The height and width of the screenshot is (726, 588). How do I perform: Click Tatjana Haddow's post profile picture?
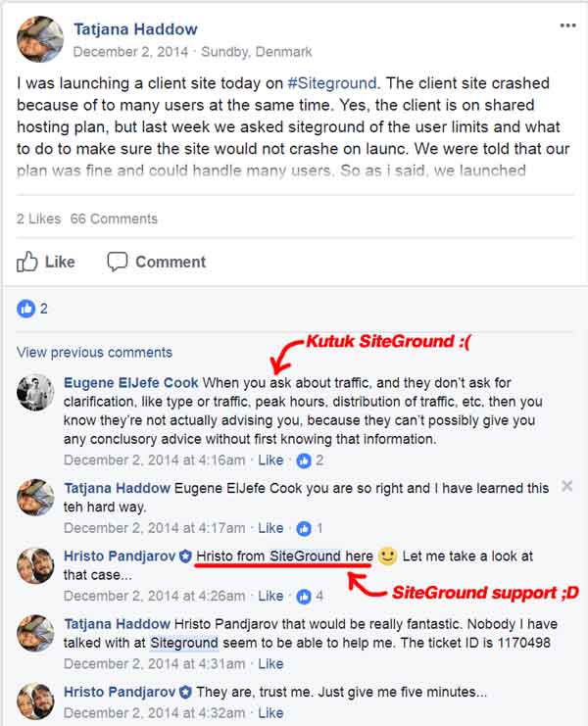pyautogui.click(x=40, y=39)
